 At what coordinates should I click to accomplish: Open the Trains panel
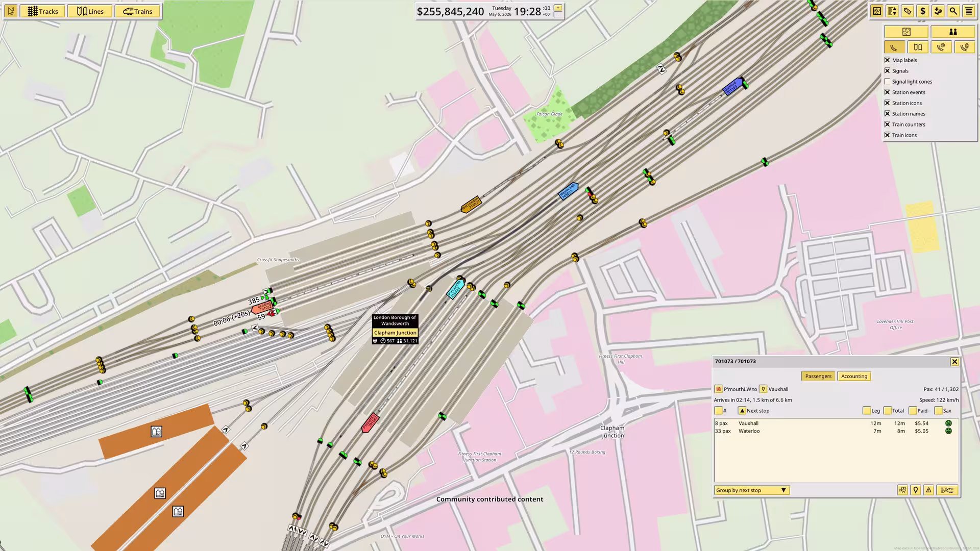click(137, 11)
